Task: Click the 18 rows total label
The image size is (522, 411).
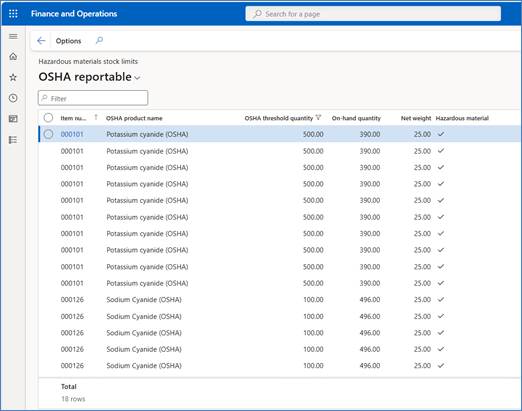Action: click(x=73, y=399)
